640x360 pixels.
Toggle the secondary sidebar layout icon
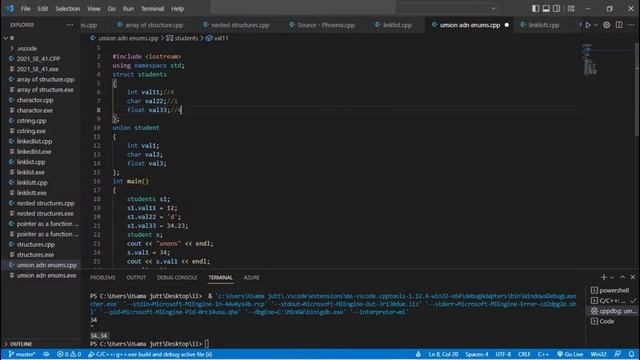click(x=556, y=9)
